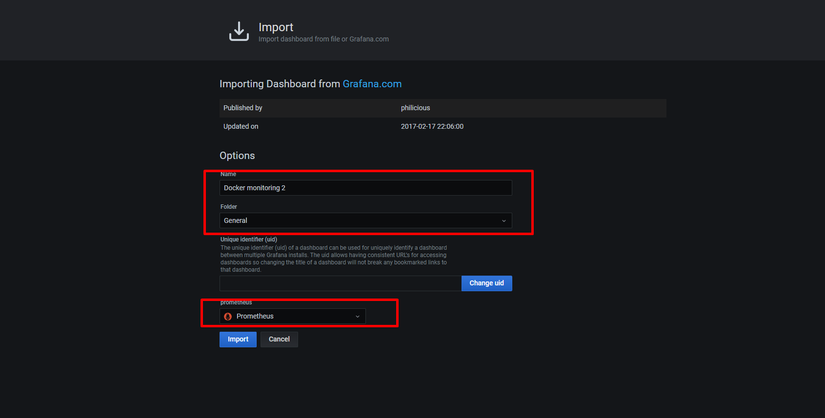Cancel the dashboard import
The image size is (825, 418).
click(279, 339)
